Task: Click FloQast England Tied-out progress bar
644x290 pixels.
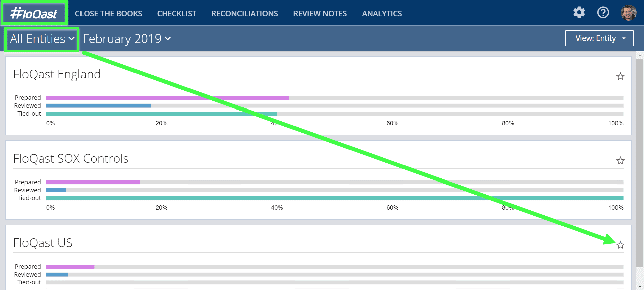Action: 334,114
